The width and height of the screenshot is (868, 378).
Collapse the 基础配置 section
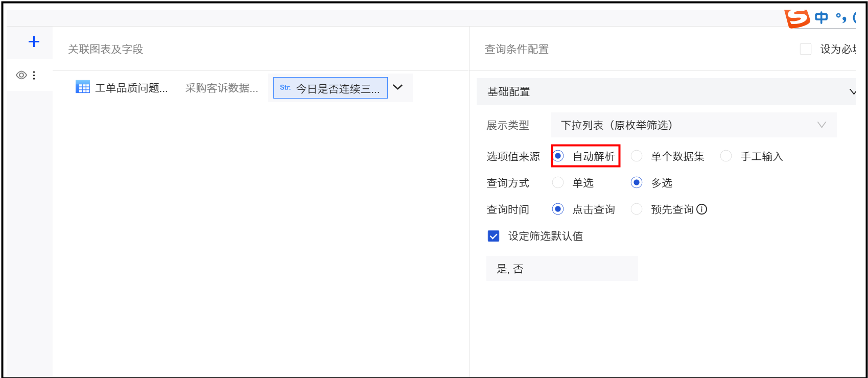852,92
